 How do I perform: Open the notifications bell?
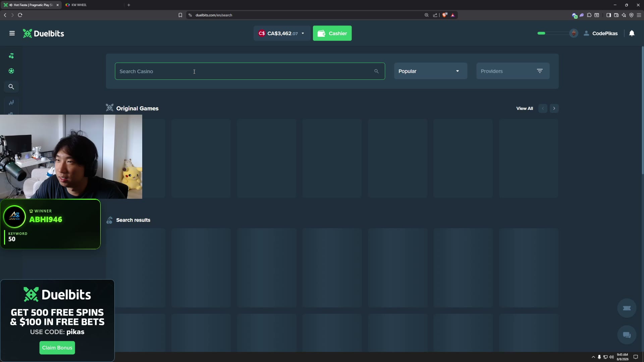(x=632, y=33)
